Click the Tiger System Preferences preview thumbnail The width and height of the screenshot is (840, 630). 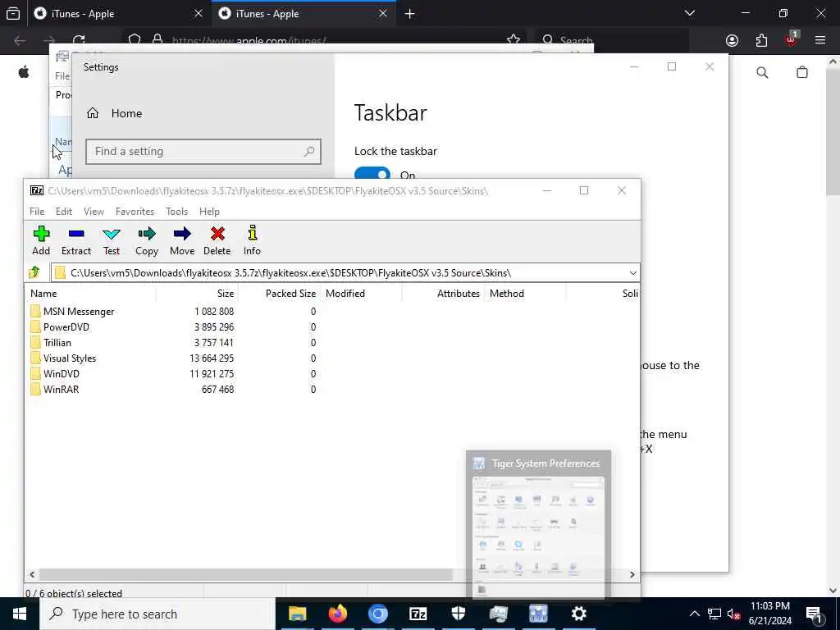coord(538,537)
